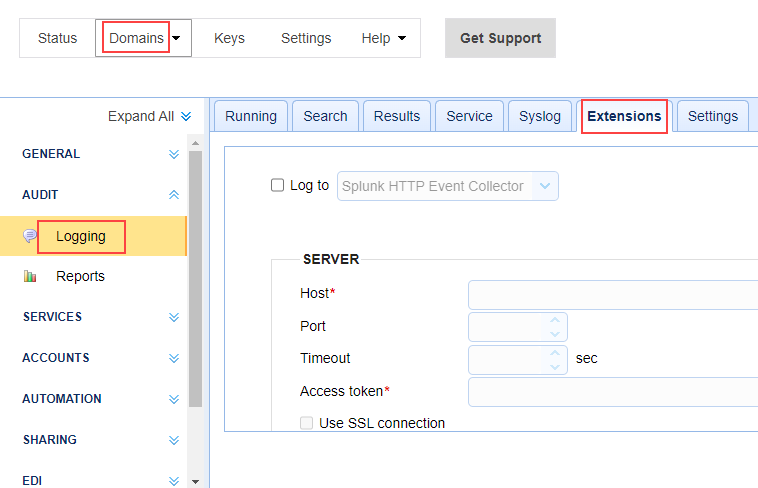The height and width of the screenshot is (488, 758).
Task: Switch to the Results tab
Action: click(397, 116)
